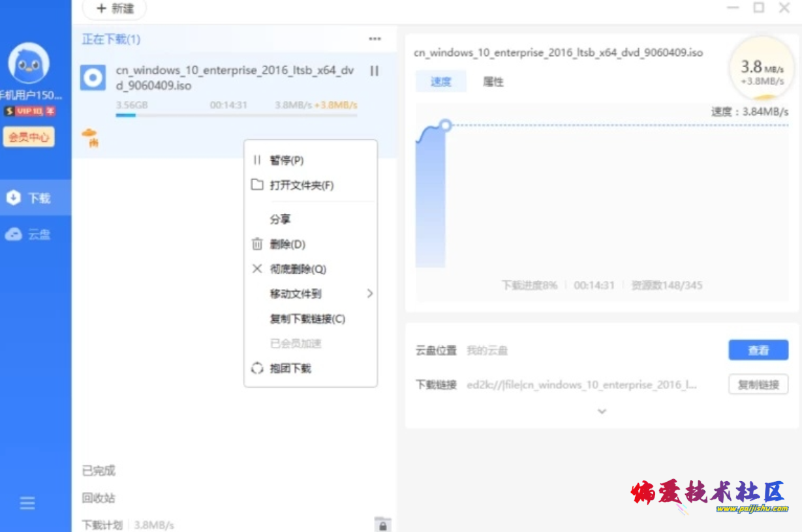
Task: Click the 3.8MB/s value beside 下载计划
Action: tap(154, 525)
